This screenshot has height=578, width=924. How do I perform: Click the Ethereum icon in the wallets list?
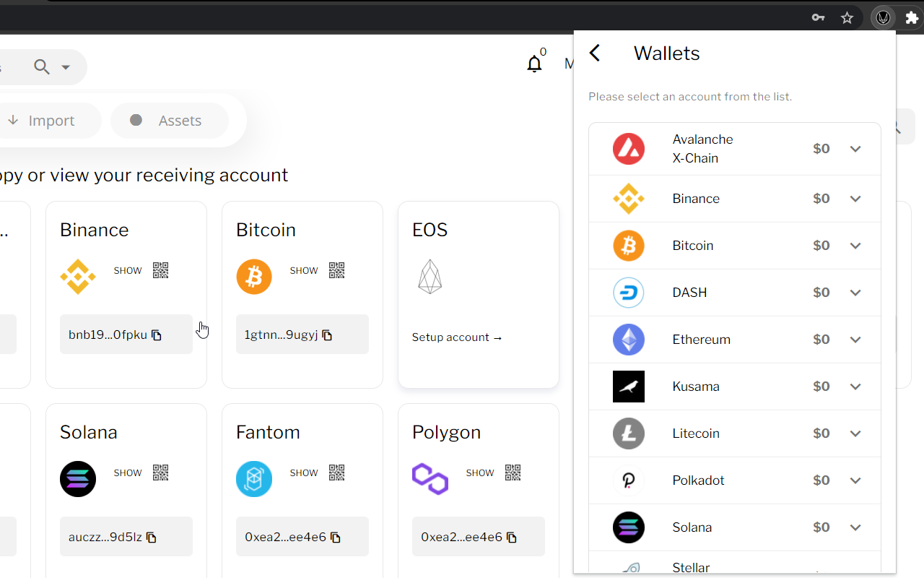629,340
